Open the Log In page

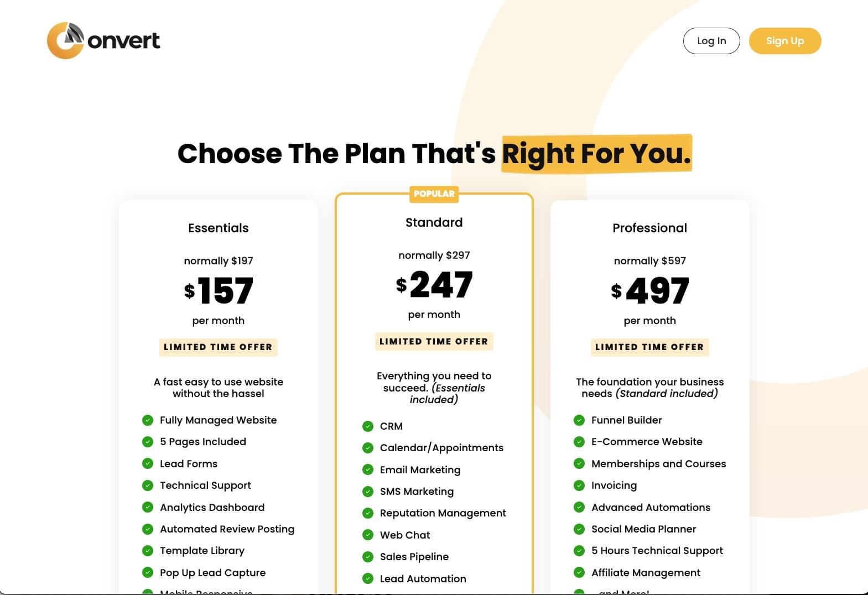coord(711,41)
